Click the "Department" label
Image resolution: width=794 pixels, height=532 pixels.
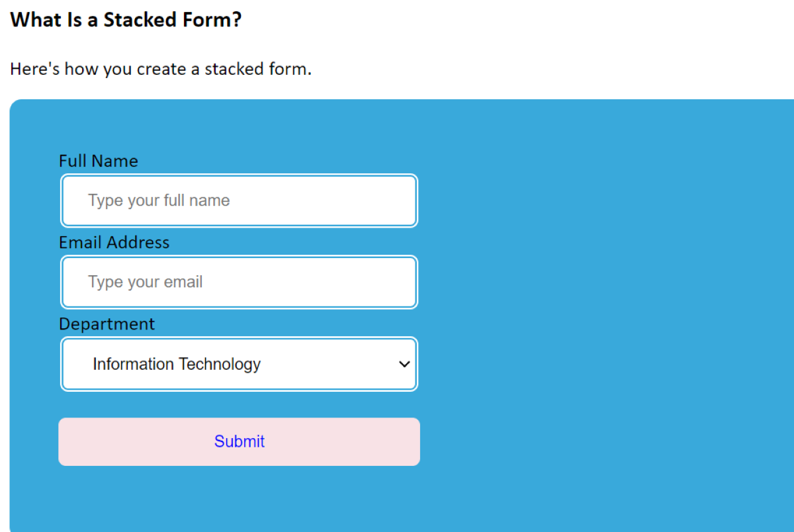107,324
